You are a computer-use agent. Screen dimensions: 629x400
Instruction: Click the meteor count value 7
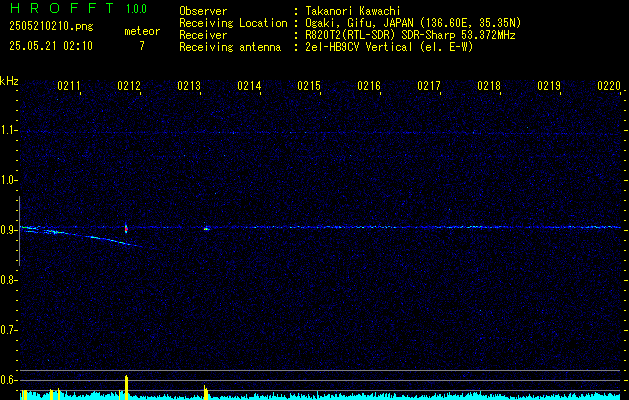click(x=142, y=46)
